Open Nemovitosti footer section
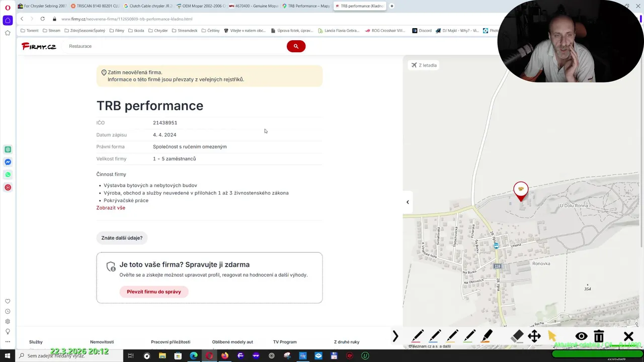644x362 pixels. [102, 342]
